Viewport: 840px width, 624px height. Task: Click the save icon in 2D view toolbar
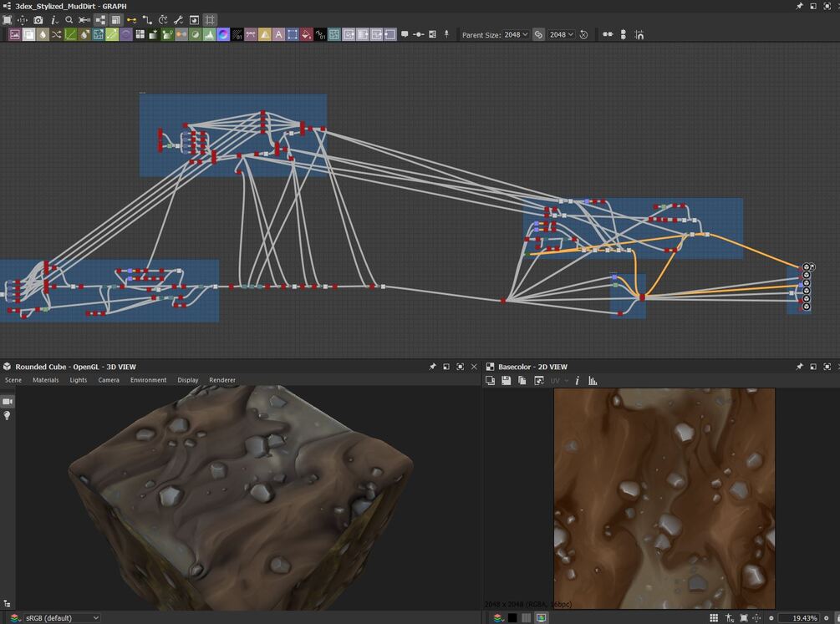[x=507, y=381]
